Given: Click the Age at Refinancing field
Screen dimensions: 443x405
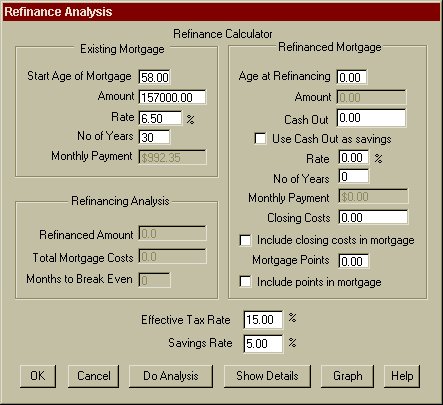Looking at the screenshot, I should tap(352, 77).
